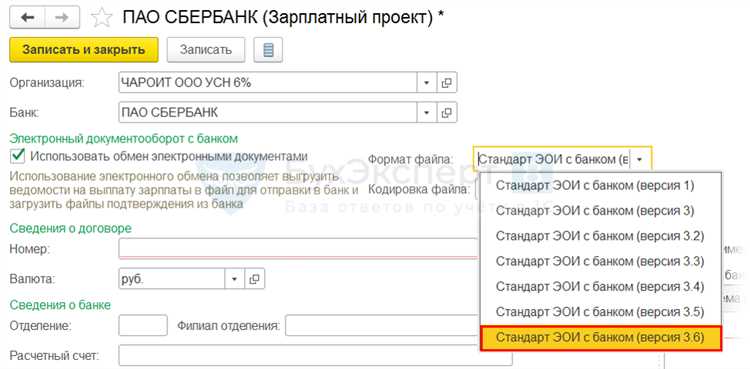This screenshot has height=369, width=750.
Task: Expand the Организация dropdown arrow
Action: [426, 83]
